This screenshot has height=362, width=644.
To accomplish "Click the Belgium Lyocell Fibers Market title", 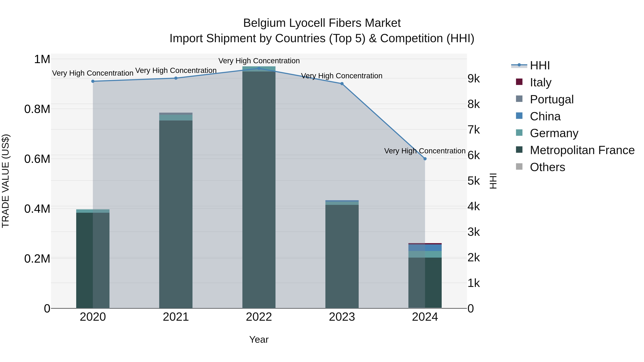I will pos(322,23).
